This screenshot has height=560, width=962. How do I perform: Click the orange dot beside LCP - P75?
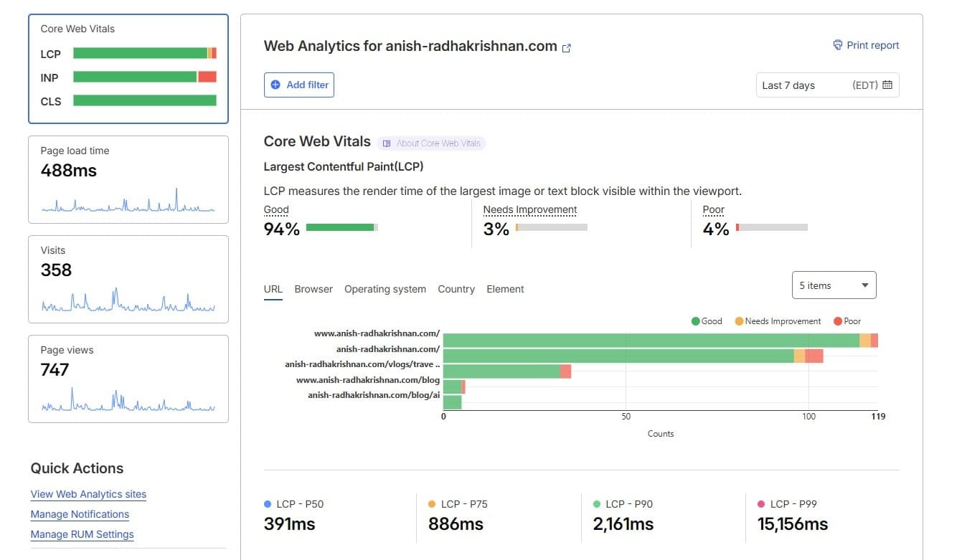pos(432,504)
